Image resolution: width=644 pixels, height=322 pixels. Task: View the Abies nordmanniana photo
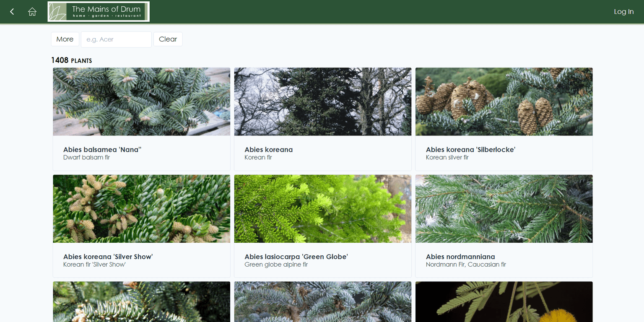click(504, 209)
